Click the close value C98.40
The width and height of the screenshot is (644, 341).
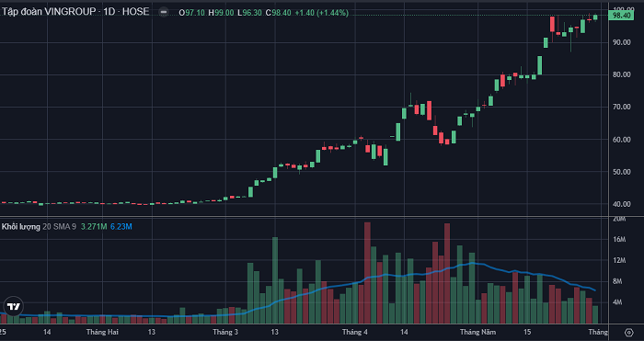(278, 13)
